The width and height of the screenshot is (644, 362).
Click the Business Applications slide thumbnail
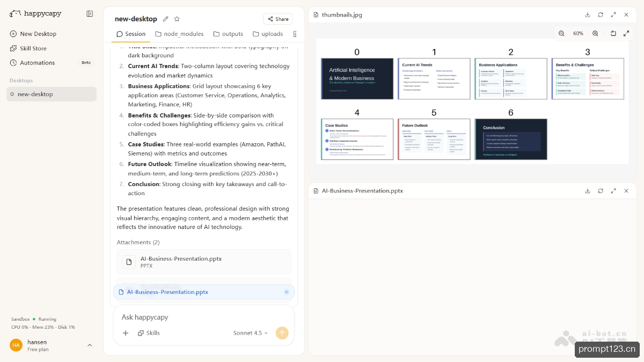(510, 78)
